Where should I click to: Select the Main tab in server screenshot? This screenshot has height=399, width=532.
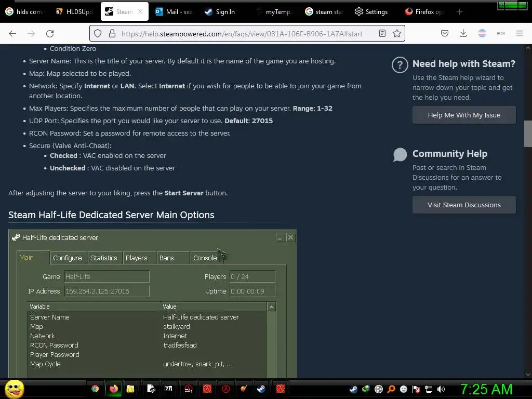[x=33, y=258]
